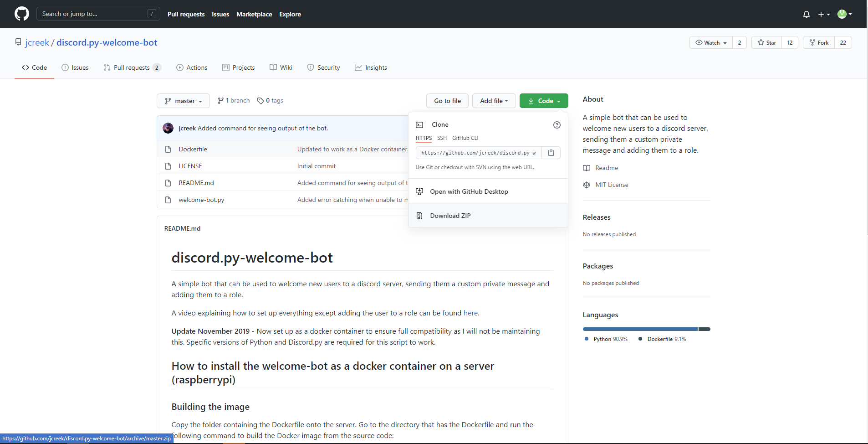This screenshot has width=868, height=444.
Task: Open clone help via the question mark icon
Action: click(x=557, y=124)
